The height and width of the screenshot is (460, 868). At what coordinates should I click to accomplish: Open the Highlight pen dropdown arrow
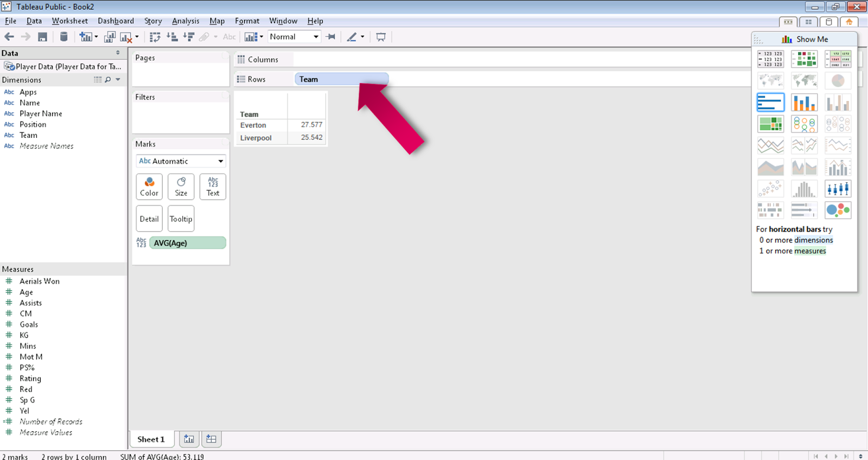[362, 37]
